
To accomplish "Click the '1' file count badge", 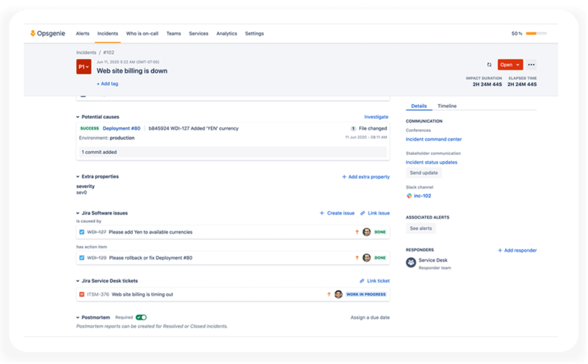I will [x=353, y=128].
